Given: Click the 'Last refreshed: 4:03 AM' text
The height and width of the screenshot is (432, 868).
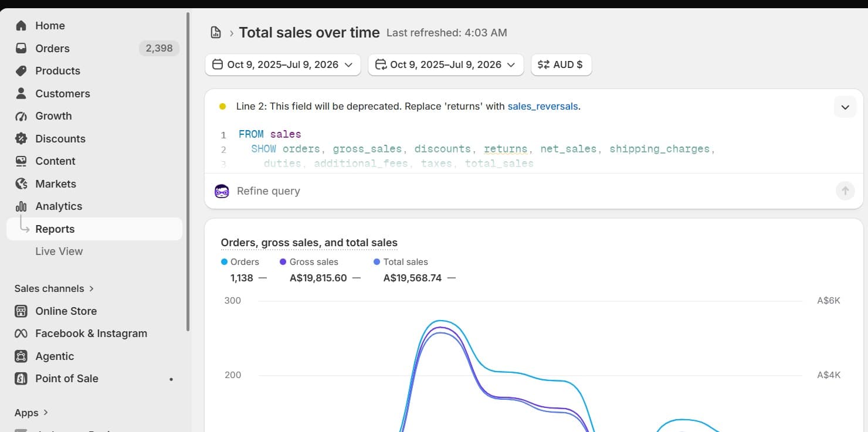Looking at the screenshot, I should coord(447,33).
